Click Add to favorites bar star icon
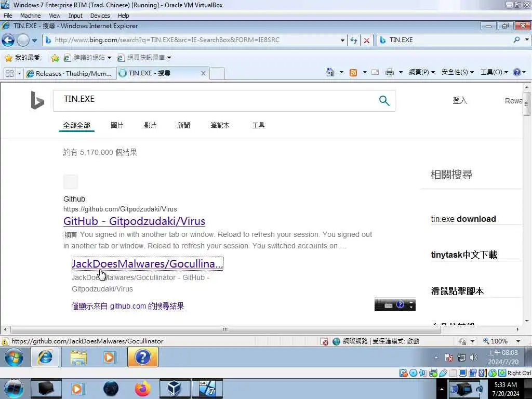This screenshot has height=399, width=532. point(55,58)
